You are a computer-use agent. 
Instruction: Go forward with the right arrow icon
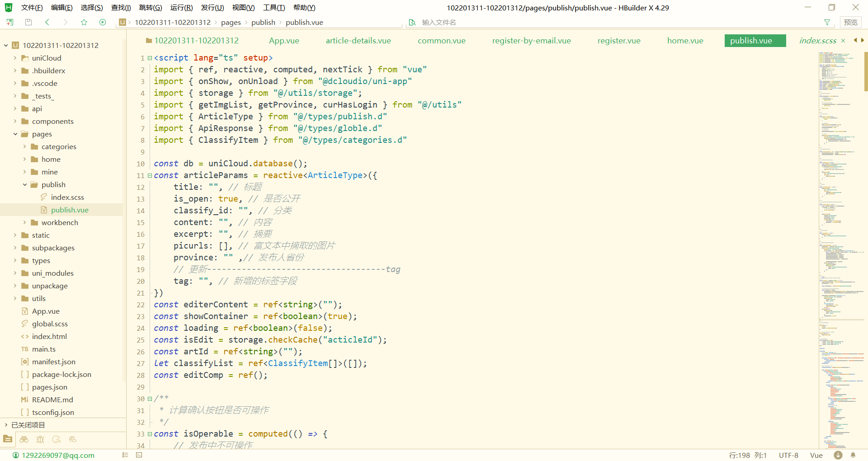(66, 22)
